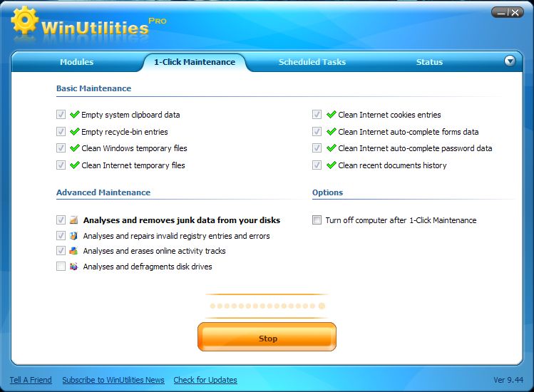Viewport: 534px width, 392px height.
Task: Toggle Clean Internet cookies entries checkbox
Action: [317, 115]
